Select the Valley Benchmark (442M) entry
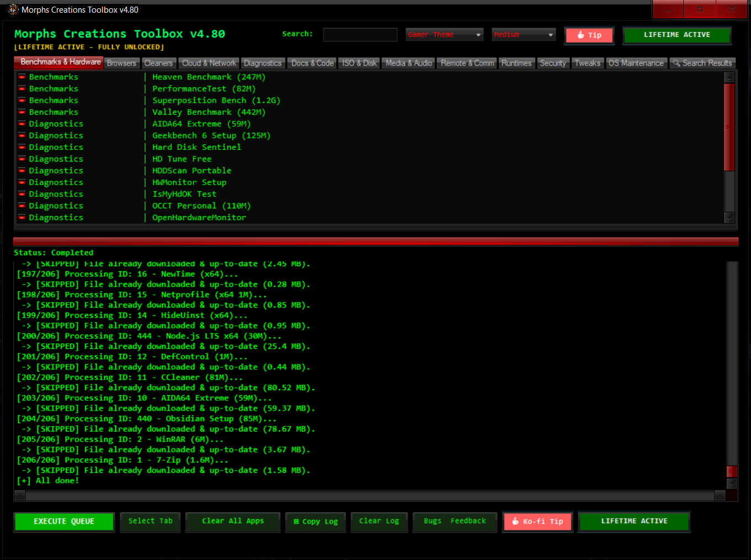This screenshot has width=751, height=560. click(209, 112)
